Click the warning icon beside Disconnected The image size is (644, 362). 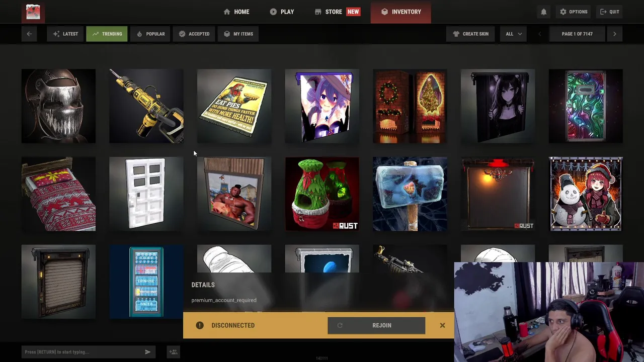pos(200,325)
